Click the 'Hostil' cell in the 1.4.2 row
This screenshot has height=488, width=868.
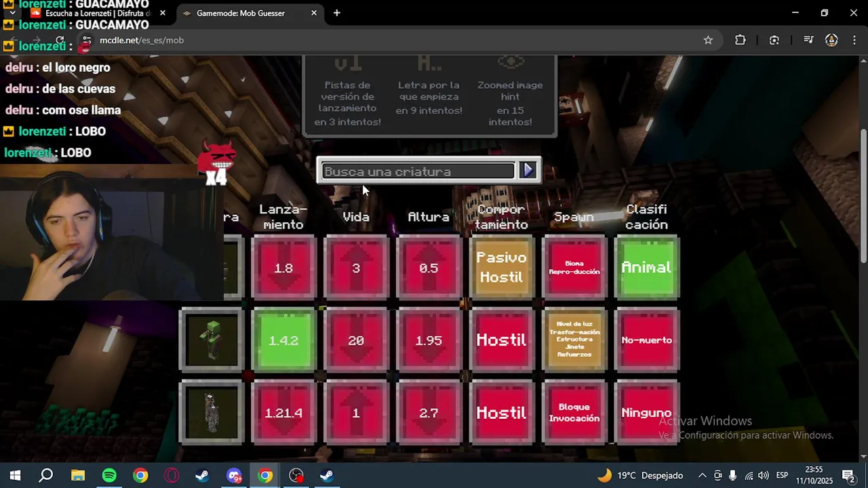(x=501, y=340)
